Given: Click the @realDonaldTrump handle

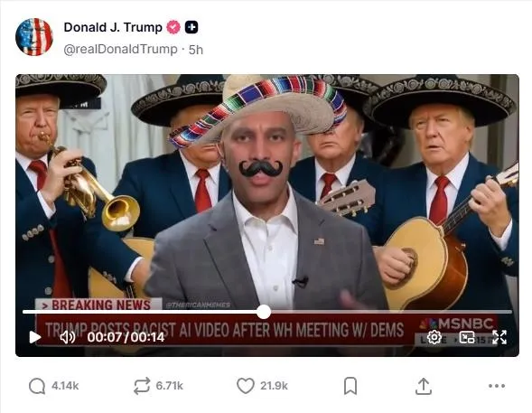Looking at the screenshot, I should tap(120, 49).
